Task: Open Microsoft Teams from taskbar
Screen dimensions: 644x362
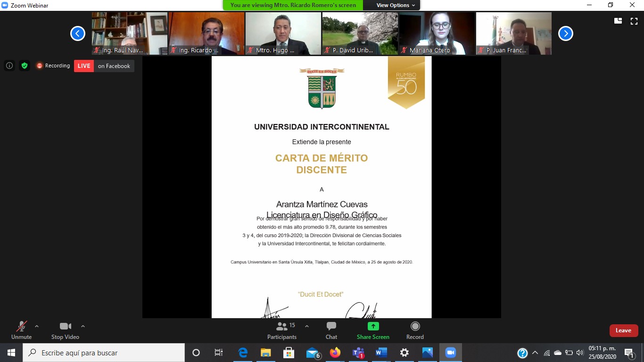Action: 358,353
